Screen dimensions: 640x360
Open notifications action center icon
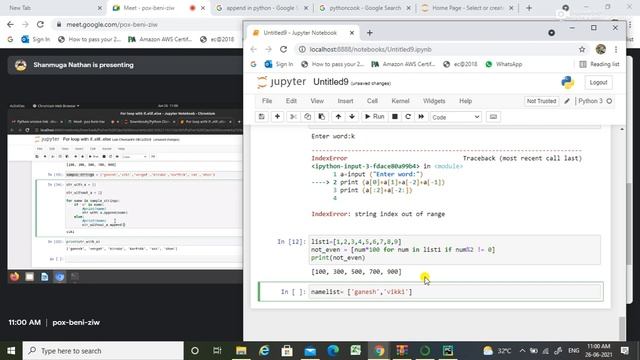[624, 351]
